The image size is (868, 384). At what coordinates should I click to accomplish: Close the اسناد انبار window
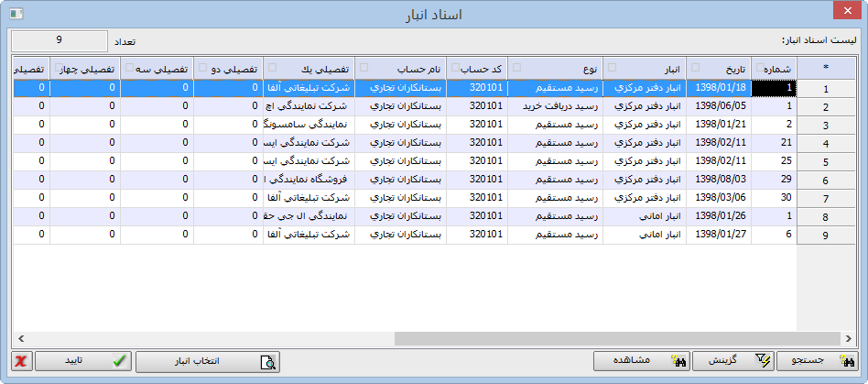click(x=843, y=14)
